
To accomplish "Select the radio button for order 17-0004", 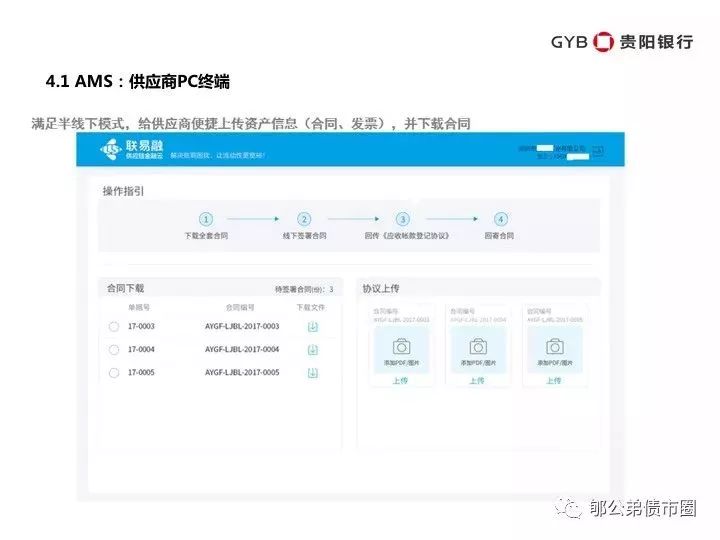I will point(114,349).
